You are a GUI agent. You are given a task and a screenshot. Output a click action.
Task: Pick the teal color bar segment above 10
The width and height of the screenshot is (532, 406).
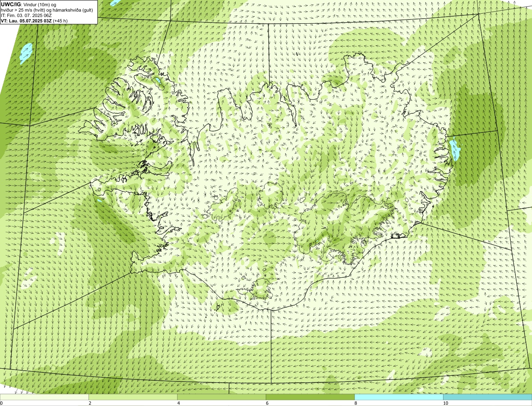[x=488, y=397]
